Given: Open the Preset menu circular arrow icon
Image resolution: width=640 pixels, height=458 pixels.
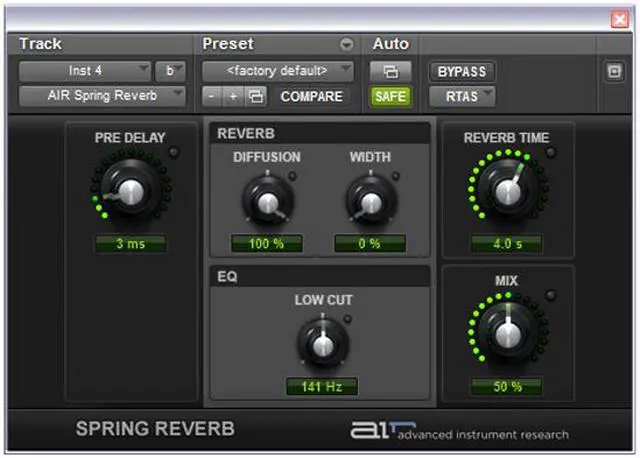Looking at the screenshot, I should pyautogui.click(x=347, y=44).
